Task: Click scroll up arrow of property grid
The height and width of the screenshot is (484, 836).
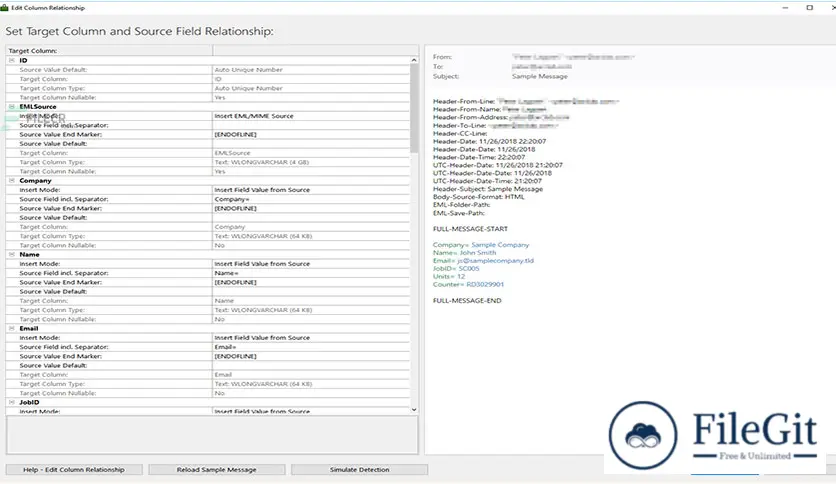Action: click(x=414, y=60)
